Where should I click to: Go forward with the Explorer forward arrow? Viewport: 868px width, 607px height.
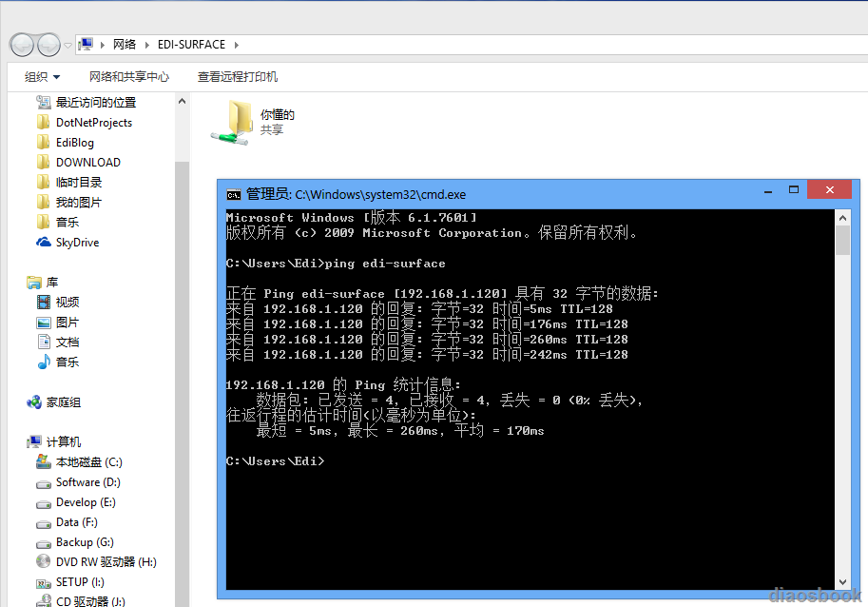pyautogui.click(x=48, y=45)
